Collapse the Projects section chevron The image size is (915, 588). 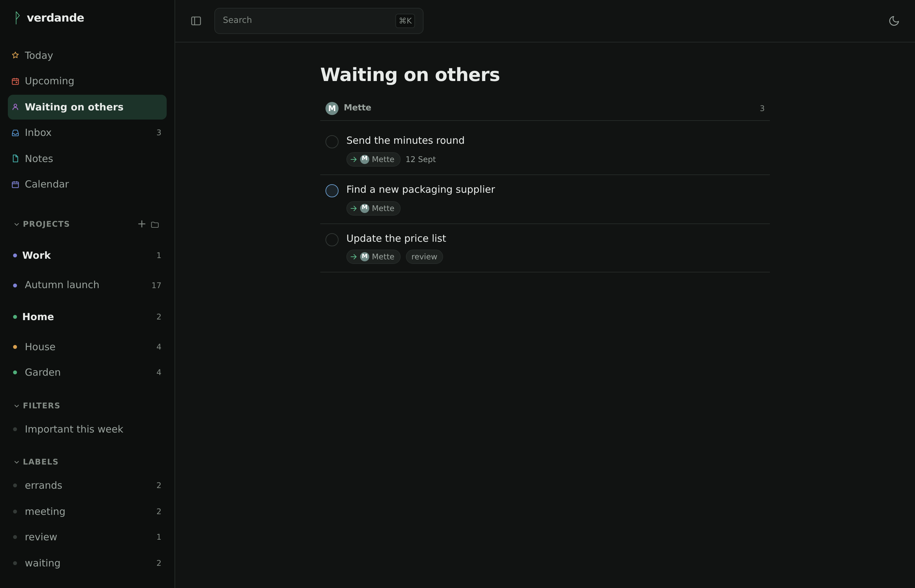click(x=16, y=224)
